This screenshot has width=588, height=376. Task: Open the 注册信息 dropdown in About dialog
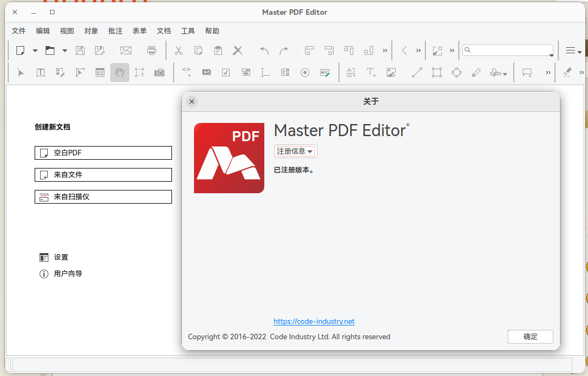click(x=296, y=151)
